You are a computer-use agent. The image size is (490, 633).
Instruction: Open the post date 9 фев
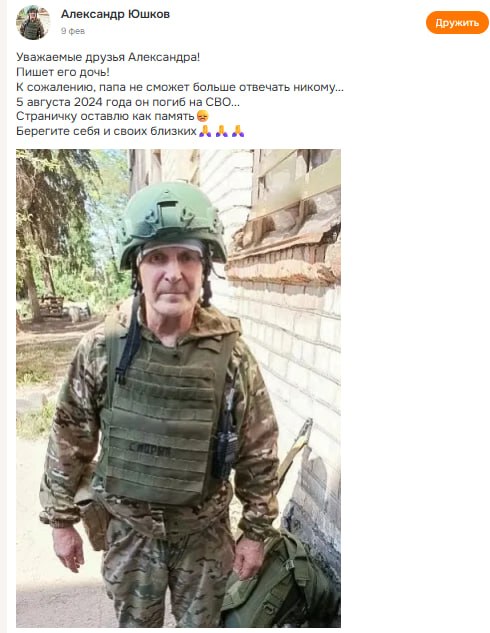(73, 31)
